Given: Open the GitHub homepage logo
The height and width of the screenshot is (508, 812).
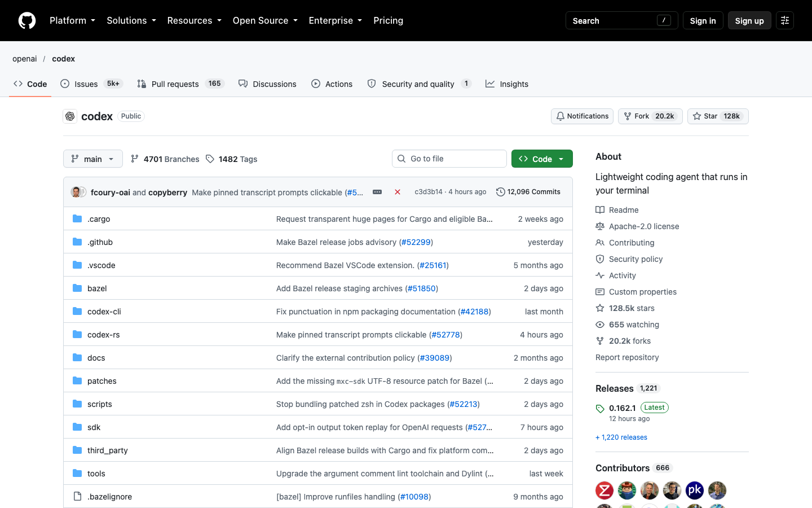Looking at the screenshot, I should coord(27,20).
